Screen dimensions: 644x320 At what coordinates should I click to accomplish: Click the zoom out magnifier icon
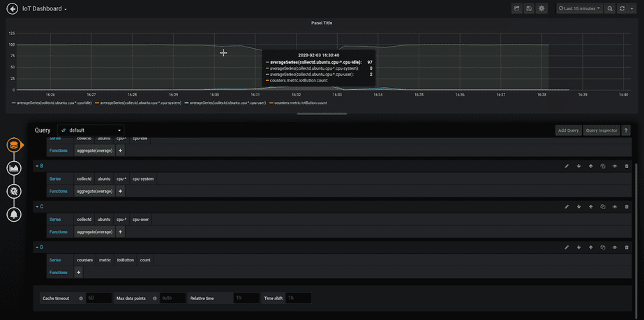coord(610,8)
